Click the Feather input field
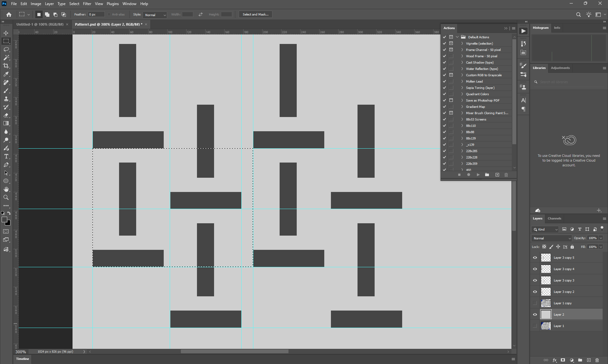This screenshot has width=608, height=364. tap(96, 15)
